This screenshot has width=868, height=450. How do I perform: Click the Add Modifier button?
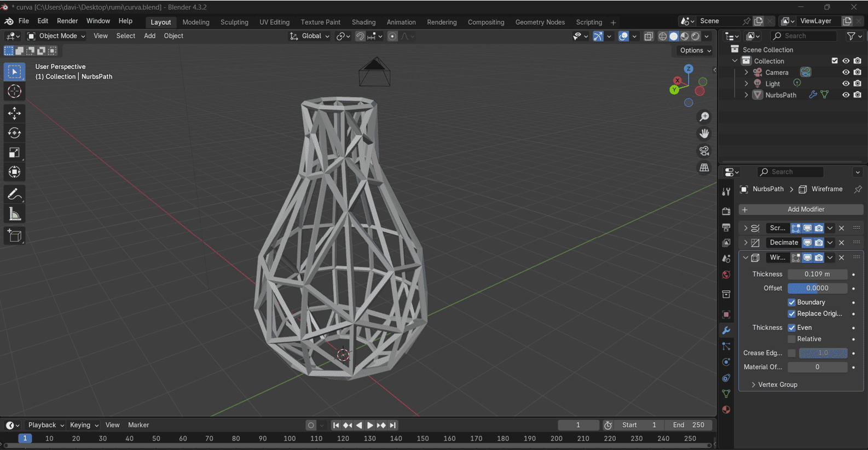coord(801,209)
